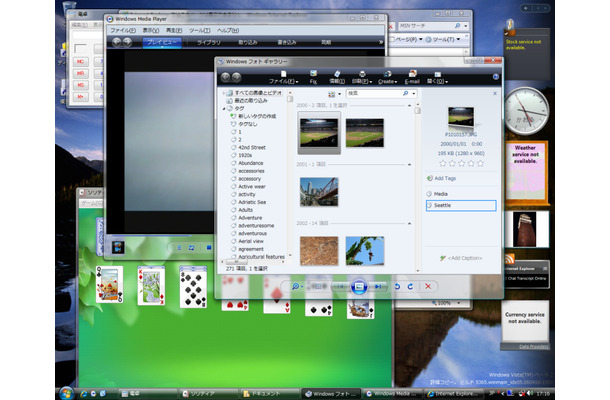Collapse the 2002 photo group
Image resolution: width=610 pixels, height=400 pixels.
tap(409, 223)
